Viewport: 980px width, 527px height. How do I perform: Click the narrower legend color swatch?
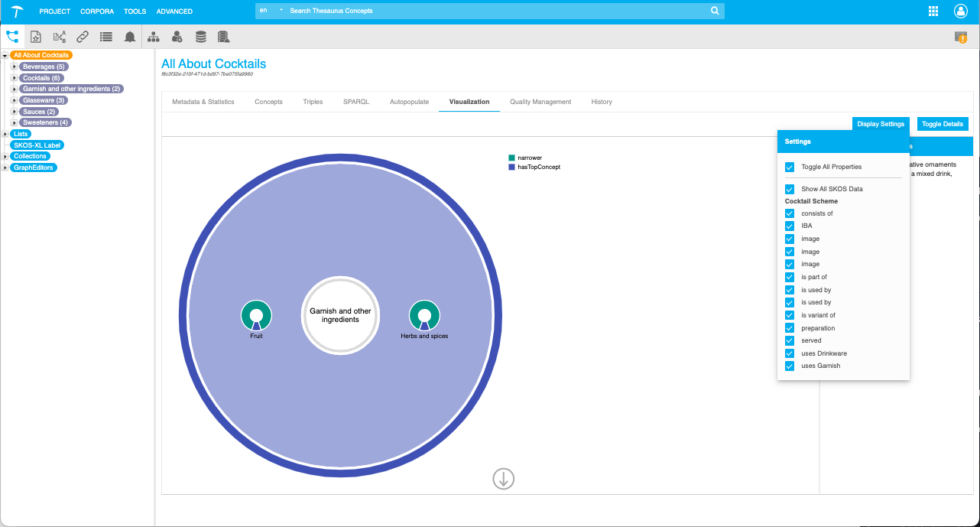coord(512,158)
